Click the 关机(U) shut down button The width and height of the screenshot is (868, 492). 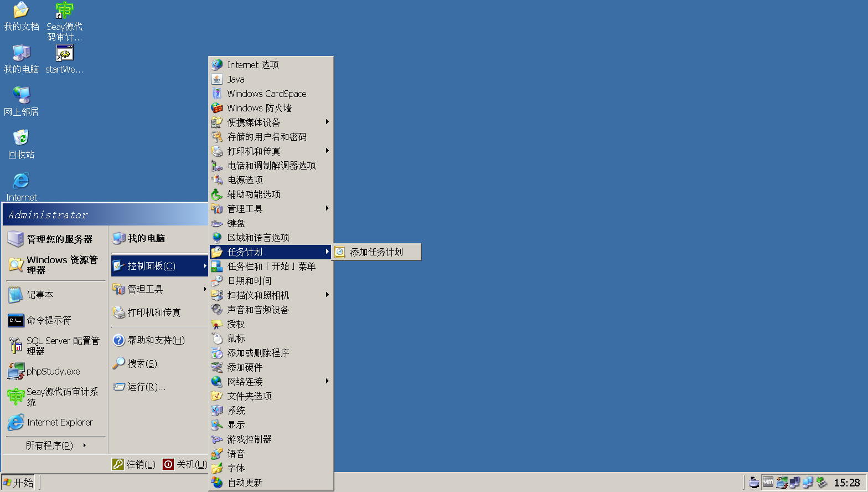pyautogui.click(x=185, y=464)
